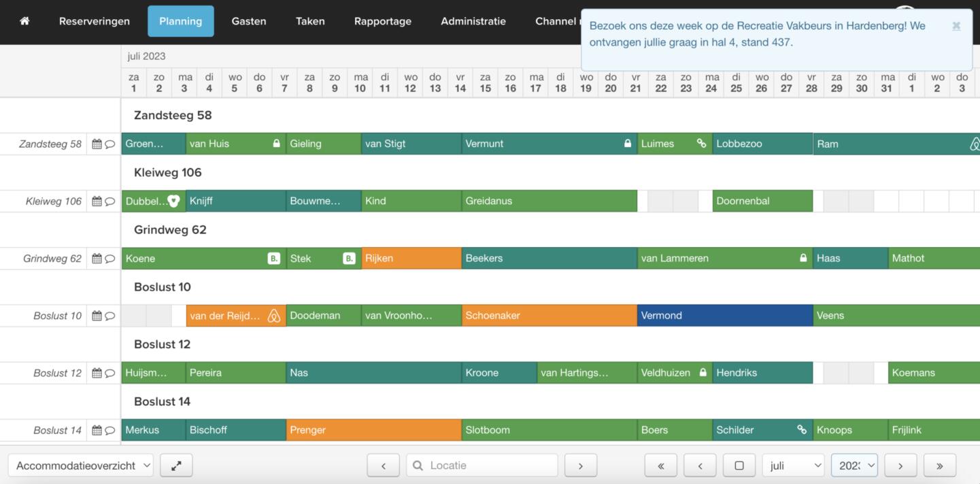Image resolution: width=980 pixels, height=484 pixels.
Task: Click Airbnb icon on van der Reijd booking
Action: tap(274, 316)
